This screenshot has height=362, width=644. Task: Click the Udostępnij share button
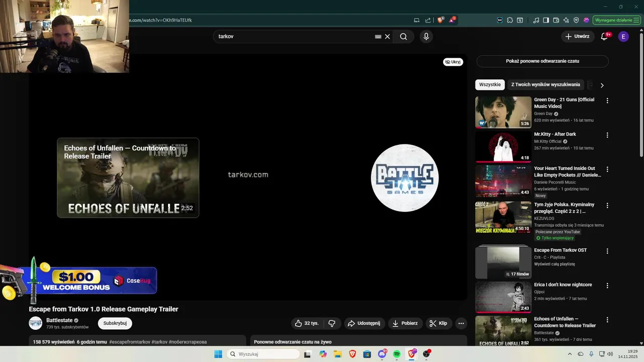(x=365, y=323)
